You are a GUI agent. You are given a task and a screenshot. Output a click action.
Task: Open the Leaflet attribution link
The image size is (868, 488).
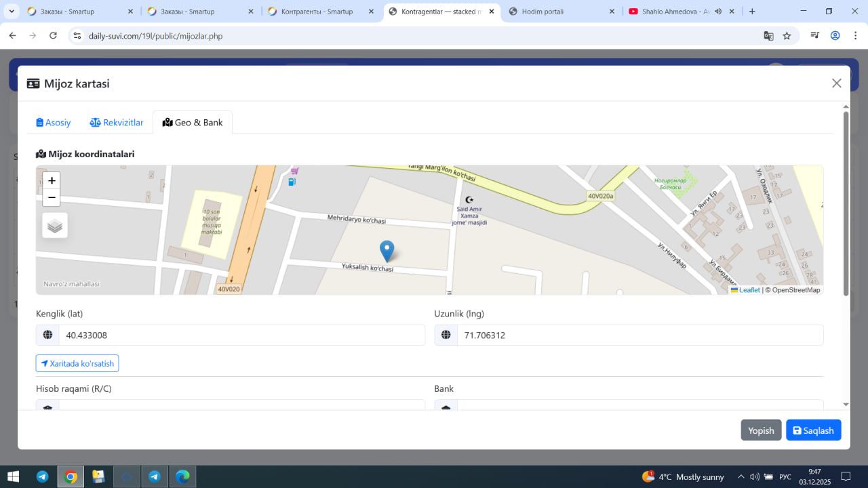749,290
